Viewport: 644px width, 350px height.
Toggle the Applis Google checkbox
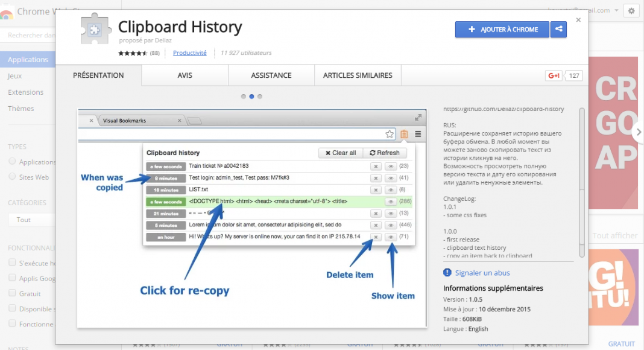(x=12, y=278)
